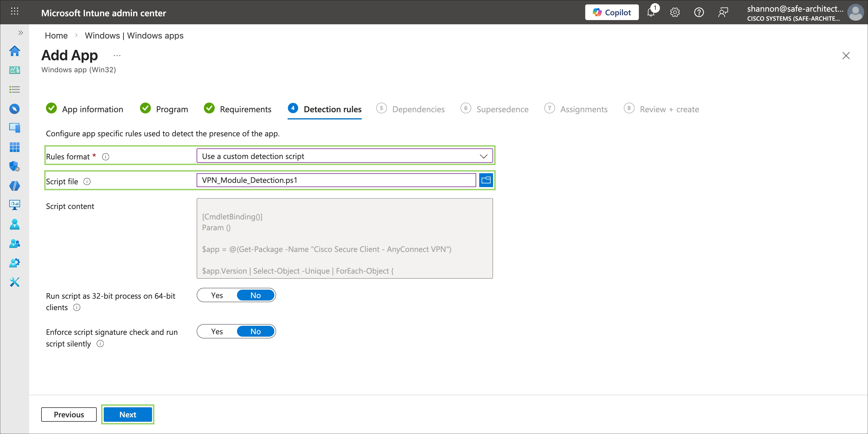Open Troubleshooting tools icon in sidebar

[x=14, y=282]
